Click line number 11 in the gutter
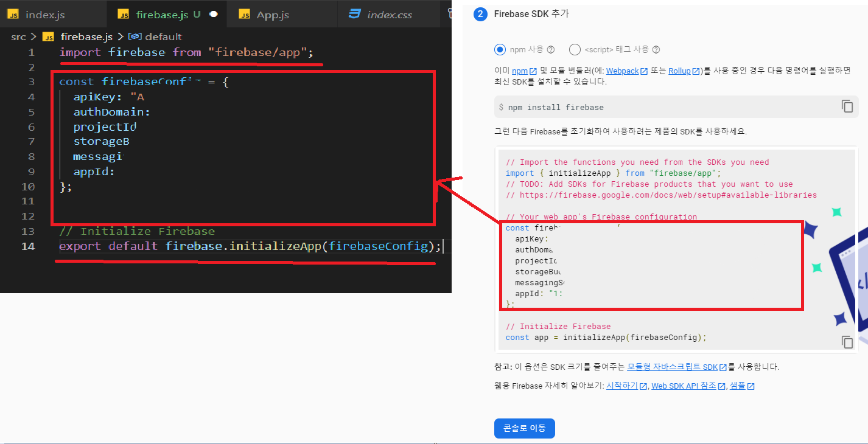Viewport: 868px width, 444px height. click(x=27, y=201)
